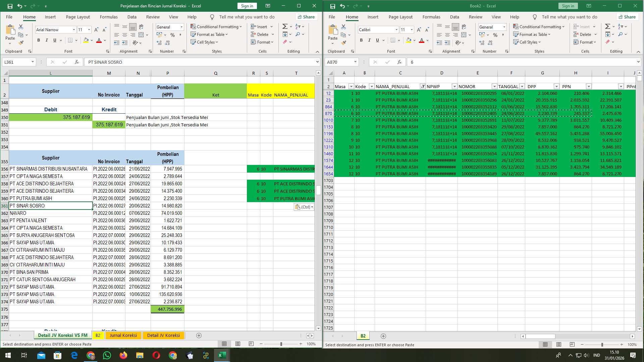Open the Formulas ribbon tab in right workbook
This screenshot has width=644, height=362.
coord(431,17)
